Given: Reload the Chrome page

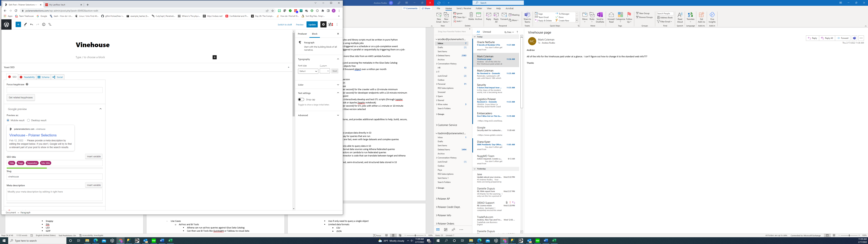Looking at the screenshot, I should pos(16,11).
